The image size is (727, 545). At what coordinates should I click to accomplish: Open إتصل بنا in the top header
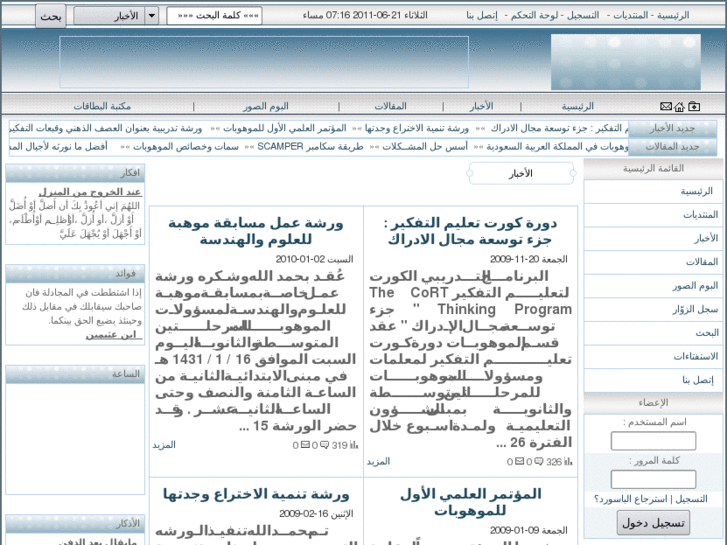482,15
